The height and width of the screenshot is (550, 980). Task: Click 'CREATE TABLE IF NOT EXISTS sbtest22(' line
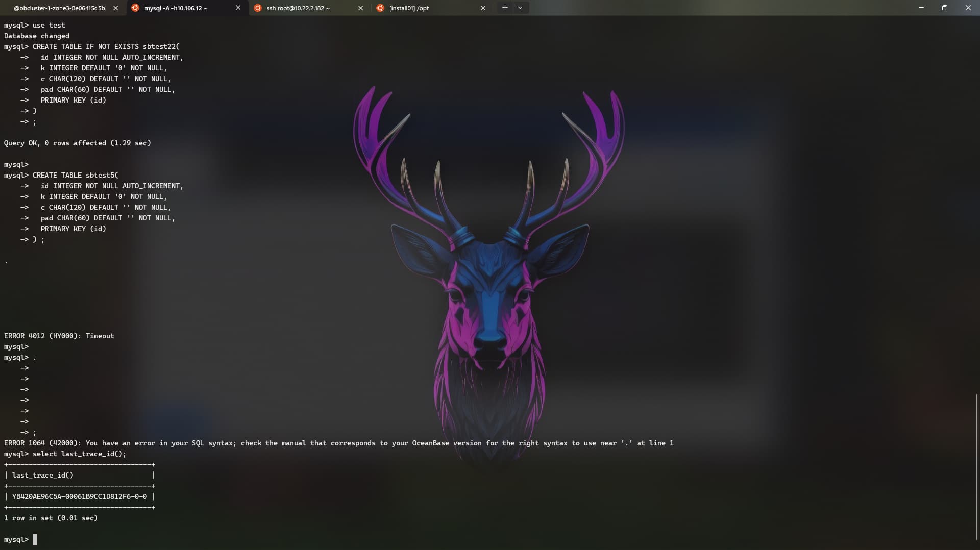pyautogui.click(x=92, y=46)
